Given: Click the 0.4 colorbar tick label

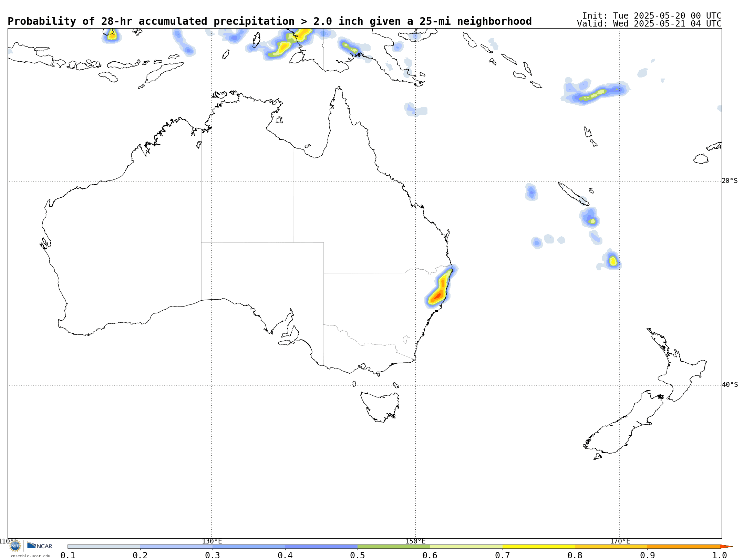Looking at the screenshot, I should pos(285,556).
